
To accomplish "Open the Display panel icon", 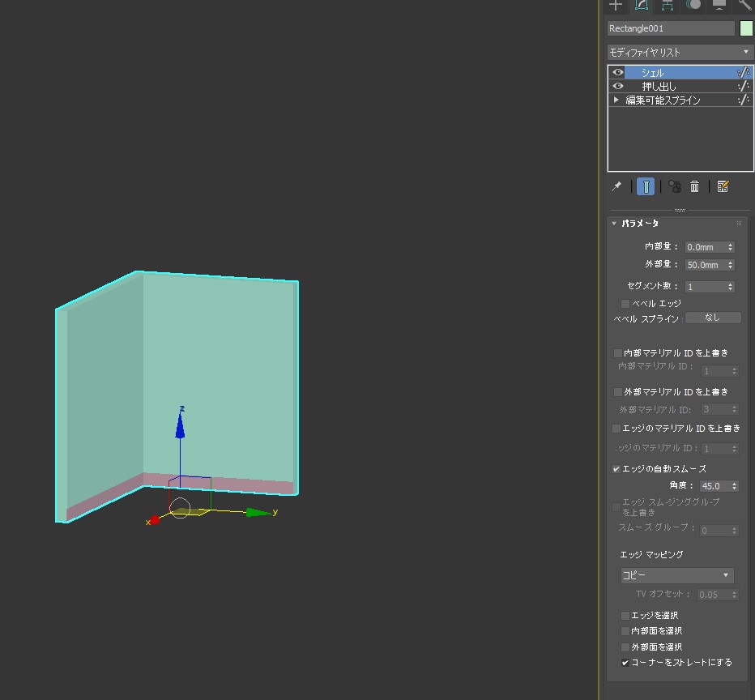I will pos(719,5).
